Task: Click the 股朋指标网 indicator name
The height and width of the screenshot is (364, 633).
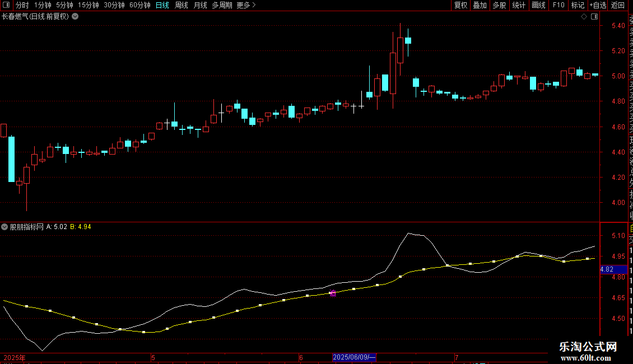Action: (27, 227)
